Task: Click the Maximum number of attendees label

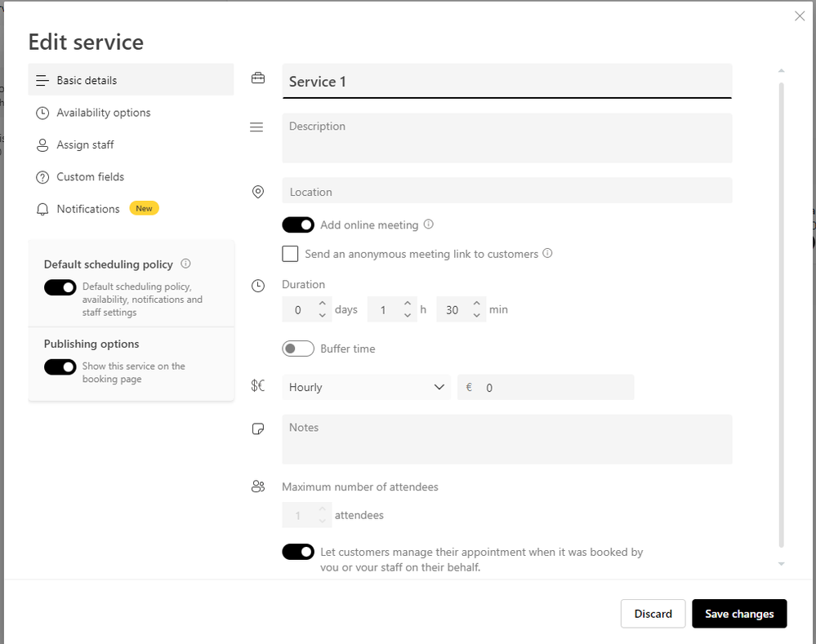Action: 360,487
